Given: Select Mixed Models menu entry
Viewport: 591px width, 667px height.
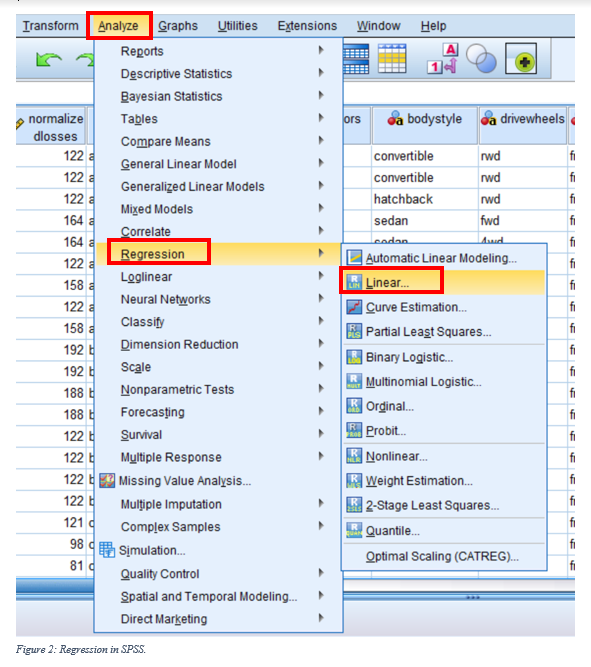Looking at the screenshot, I should pos(218,209).
